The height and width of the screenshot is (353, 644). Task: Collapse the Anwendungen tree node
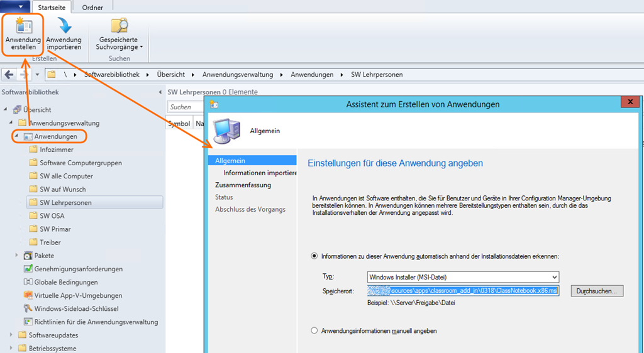pyautogui.click(x=16, y=136)
